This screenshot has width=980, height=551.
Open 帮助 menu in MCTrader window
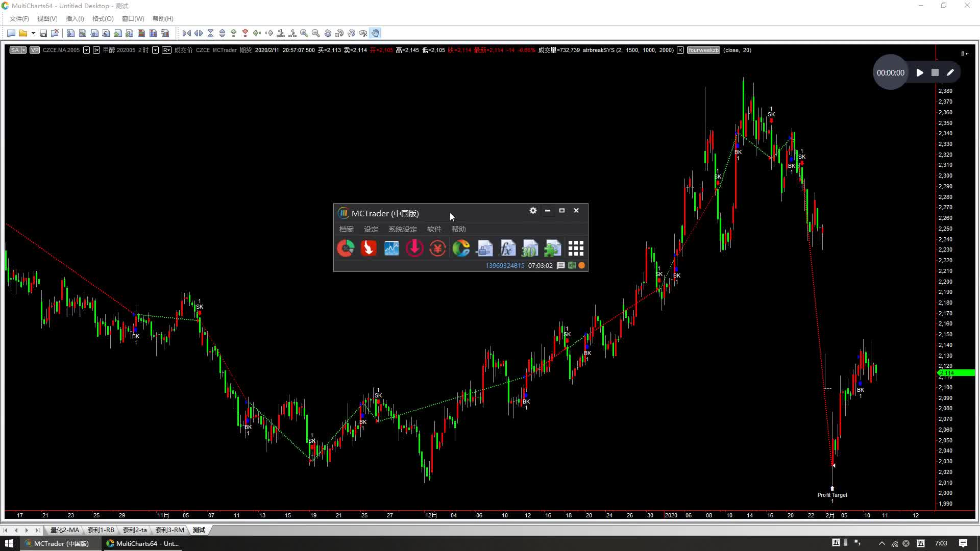459,229
